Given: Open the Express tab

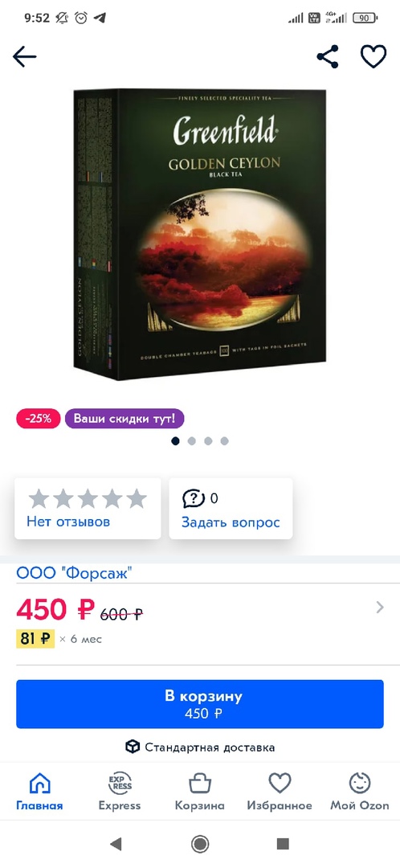Looking at the screenshot, I should [120, 792].
